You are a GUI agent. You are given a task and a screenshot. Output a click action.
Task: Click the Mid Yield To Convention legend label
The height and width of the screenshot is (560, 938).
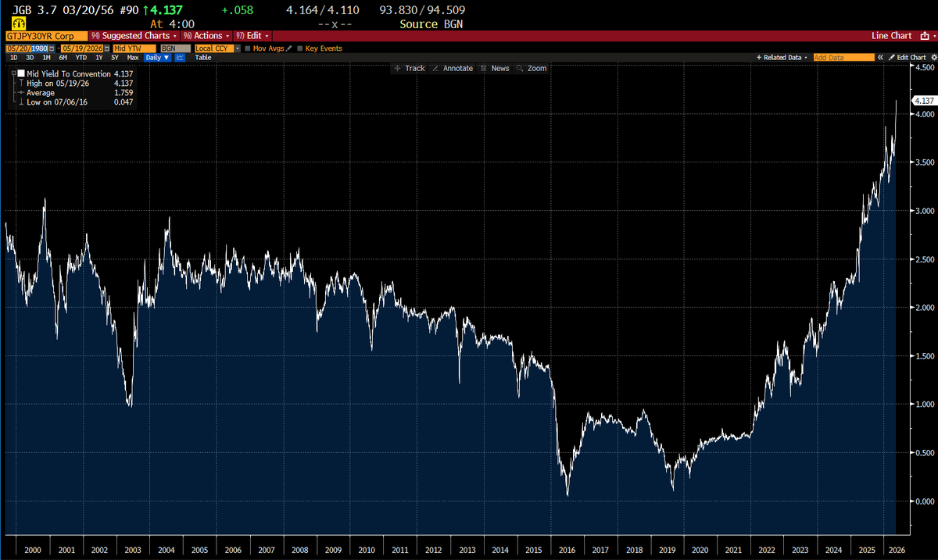pyautogui.click(x=69, y=73)
